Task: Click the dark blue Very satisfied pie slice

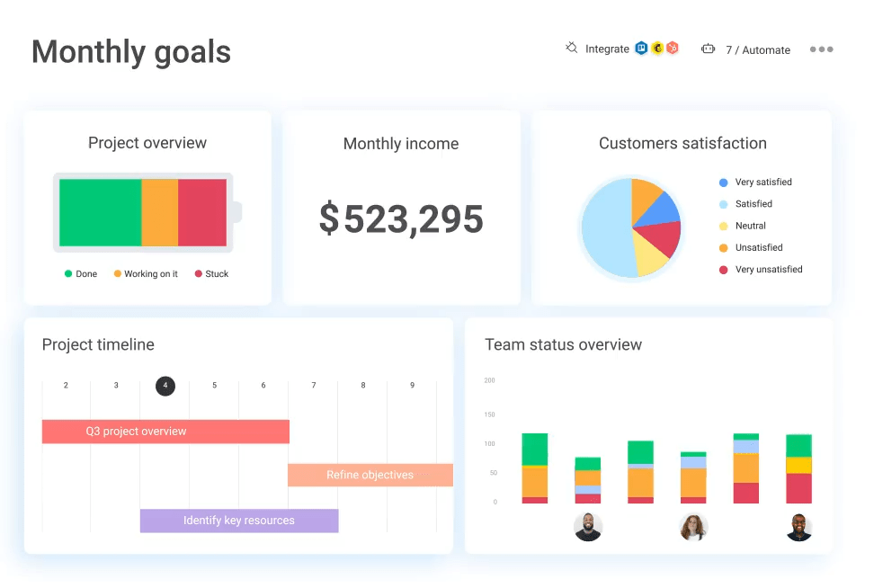Action: point(664,210)
